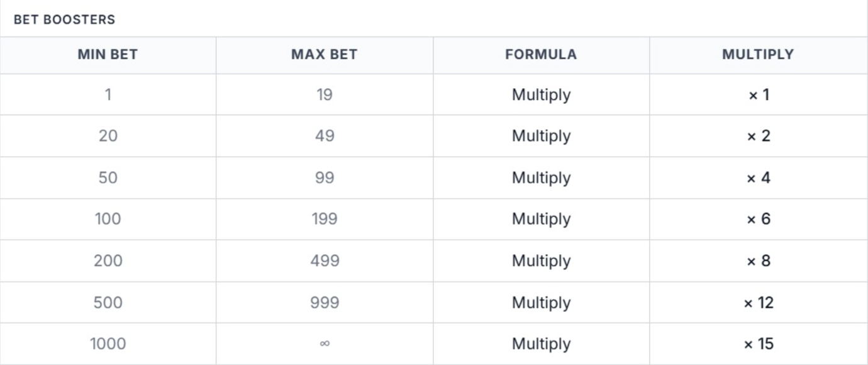Click the min bet value 20
The image size is (868, 365).
pyautogui.click(x=108, y=136)
